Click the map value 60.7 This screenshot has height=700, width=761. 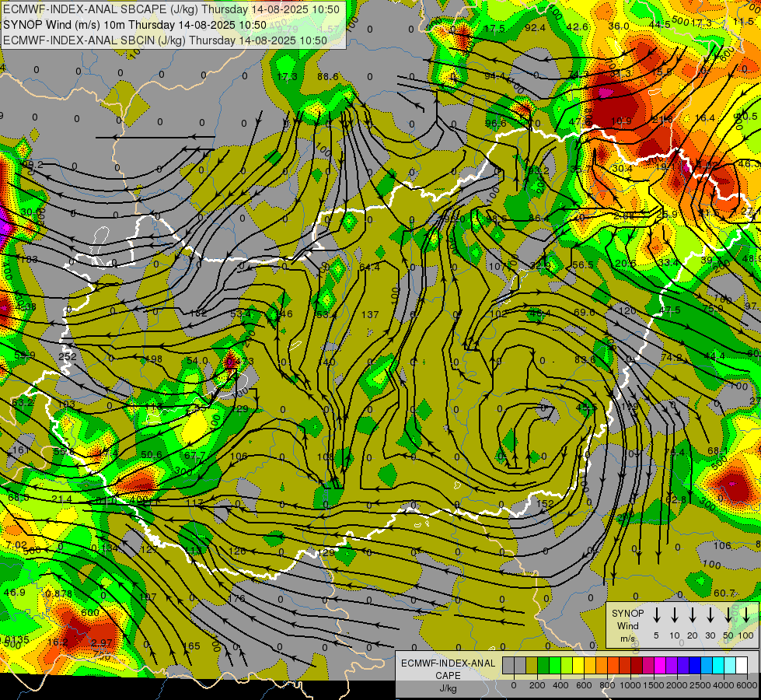coord(724,593)
